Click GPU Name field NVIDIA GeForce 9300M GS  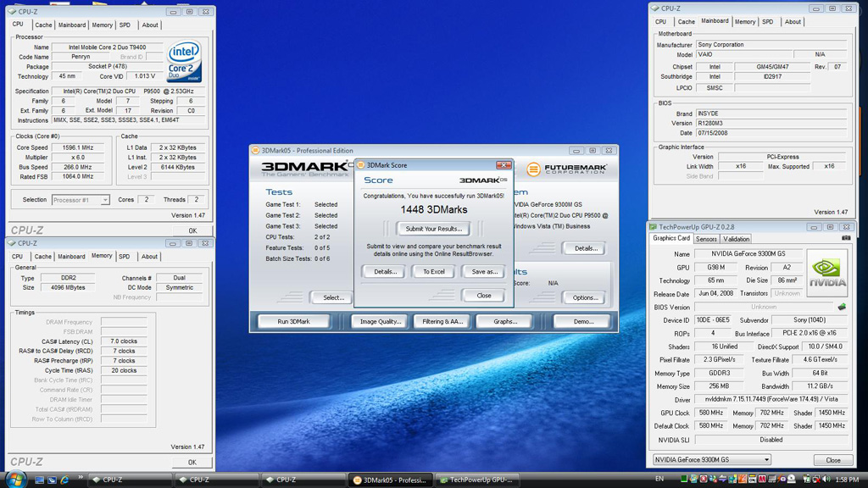click(748, 254)
